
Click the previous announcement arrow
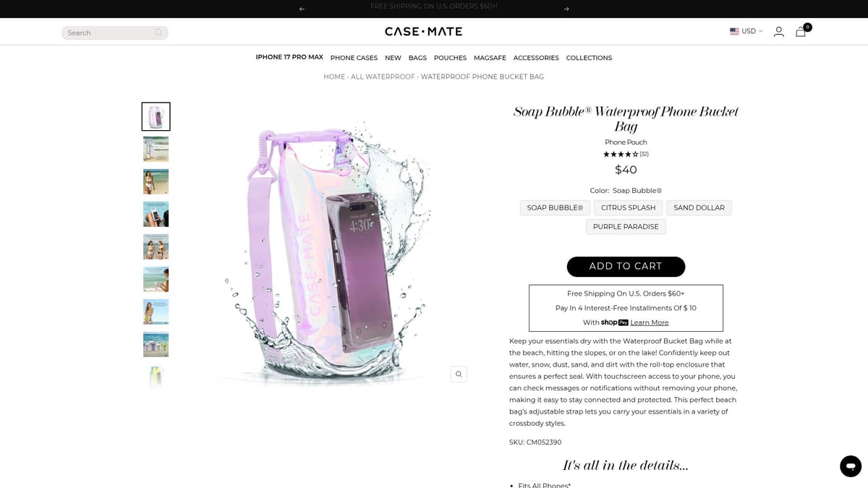tap(302, 9)
